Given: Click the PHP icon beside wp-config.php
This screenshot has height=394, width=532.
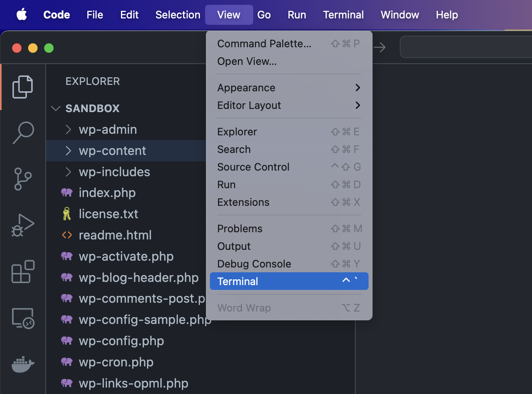Looking at the screenshot, I should pos(67,341).
